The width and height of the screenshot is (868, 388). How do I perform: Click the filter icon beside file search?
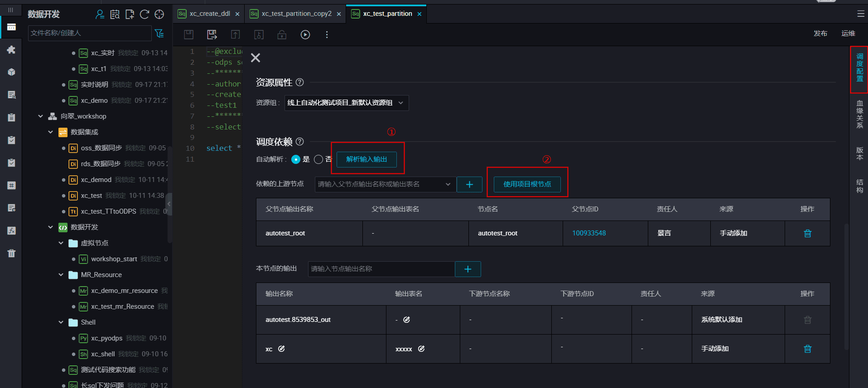coord(159,34)
